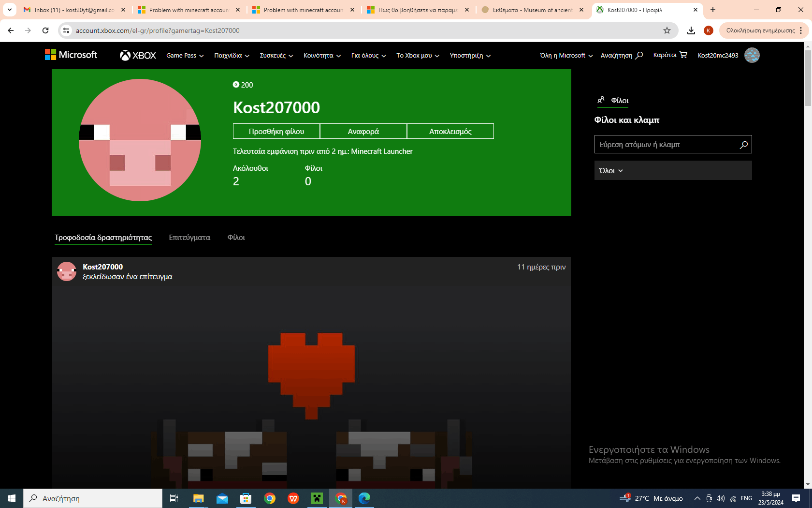The height and width of the screenshot is (508, 812).
Task: Click the Chrome profile K icon
Action: pos(709,30)
